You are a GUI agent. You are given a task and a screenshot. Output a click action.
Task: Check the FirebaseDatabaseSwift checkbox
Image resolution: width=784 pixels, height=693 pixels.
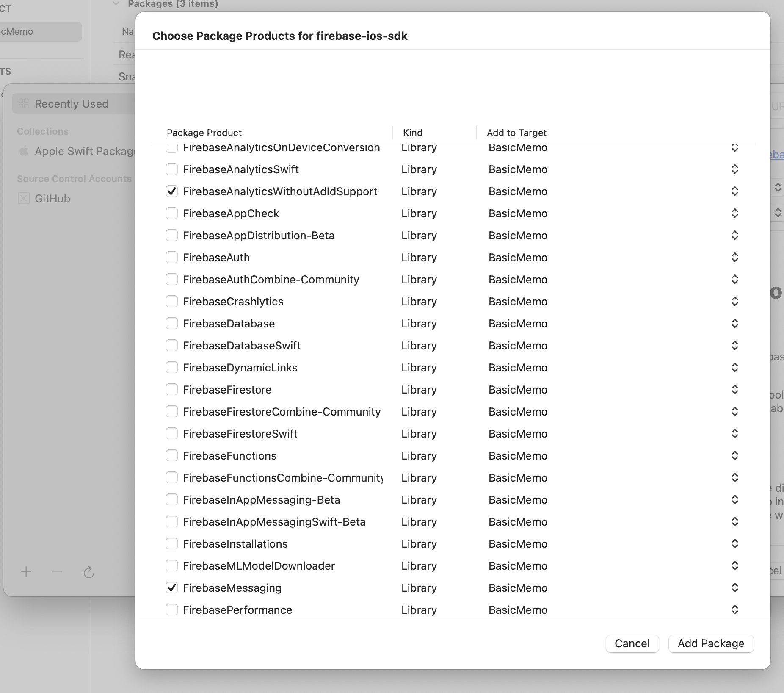(172, 346)
